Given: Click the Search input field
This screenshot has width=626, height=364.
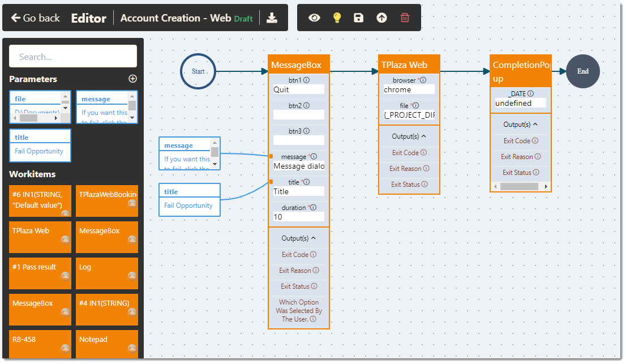Looking at the screenshot, I should click(x=73, y=57).
